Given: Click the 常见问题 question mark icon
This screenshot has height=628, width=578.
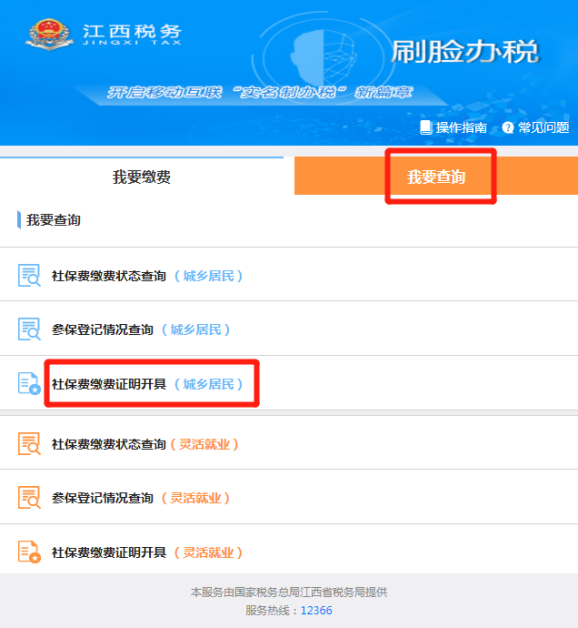Looking at the screenshot, I should click(x=508, y=128).
